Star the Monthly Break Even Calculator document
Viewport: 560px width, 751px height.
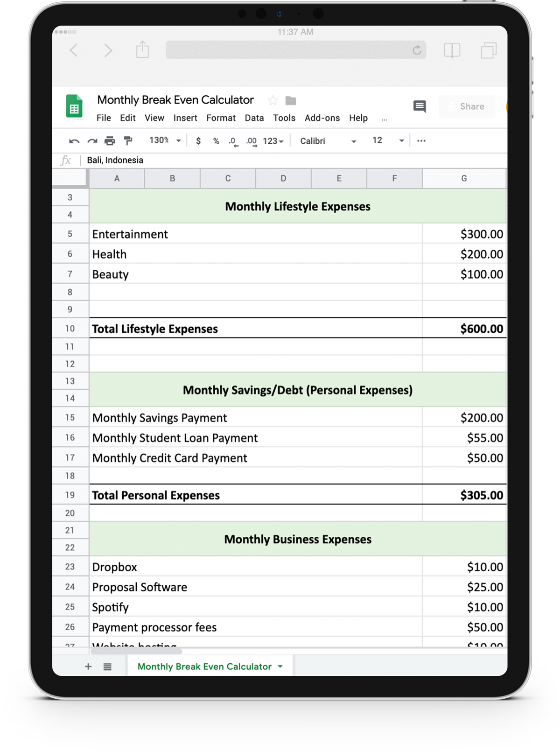click(x=273, y=100)
